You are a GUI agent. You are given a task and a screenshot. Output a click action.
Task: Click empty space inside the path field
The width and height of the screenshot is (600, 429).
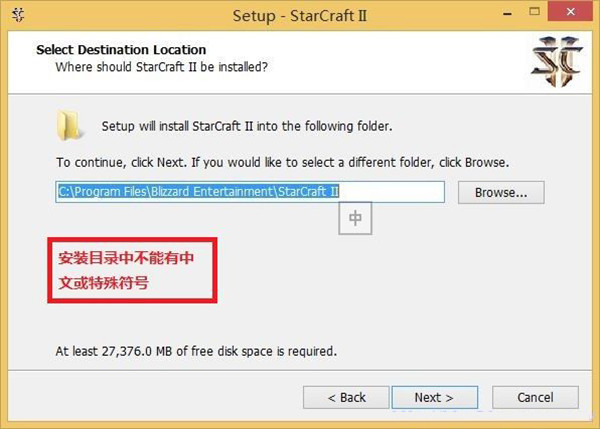pos(391,192)
